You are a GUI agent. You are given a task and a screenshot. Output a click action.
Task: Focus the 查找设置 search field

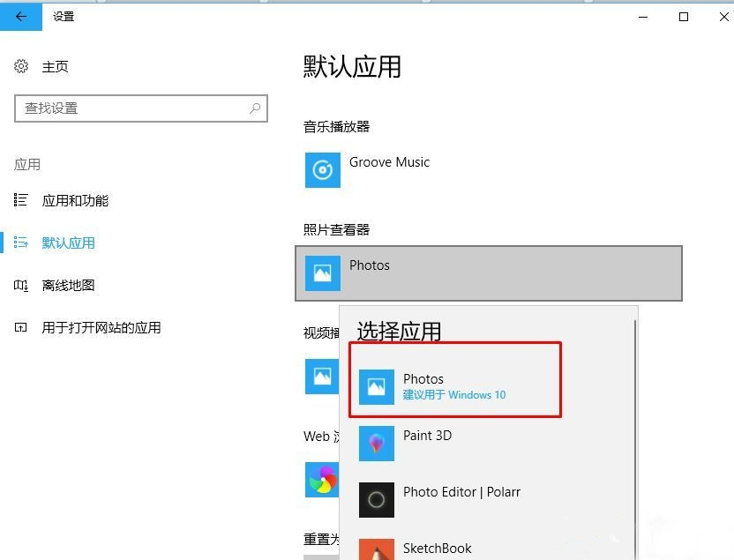click(x=141, y=108)
